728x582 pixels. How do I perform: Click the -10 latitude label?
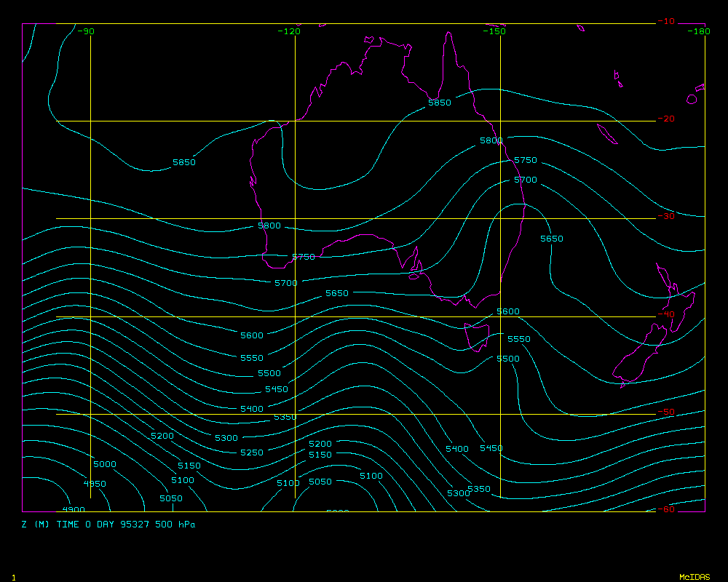(665, 21)
